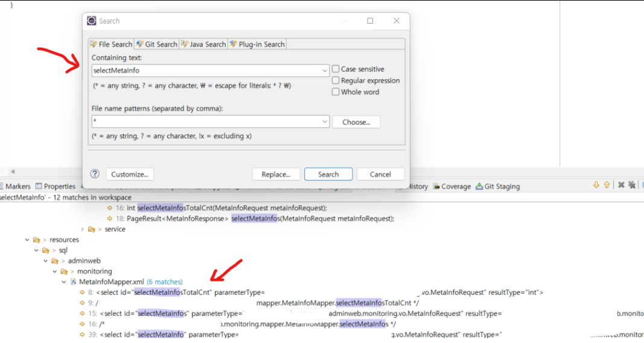
Task: Select the MetaInfoMapper.xml file entry
Action: pyautogui.click(x=111, y=282)
